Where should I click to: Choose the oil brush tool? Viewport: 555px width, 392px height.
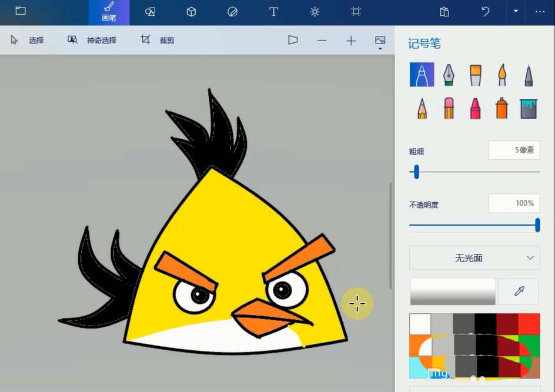(476, 75)
